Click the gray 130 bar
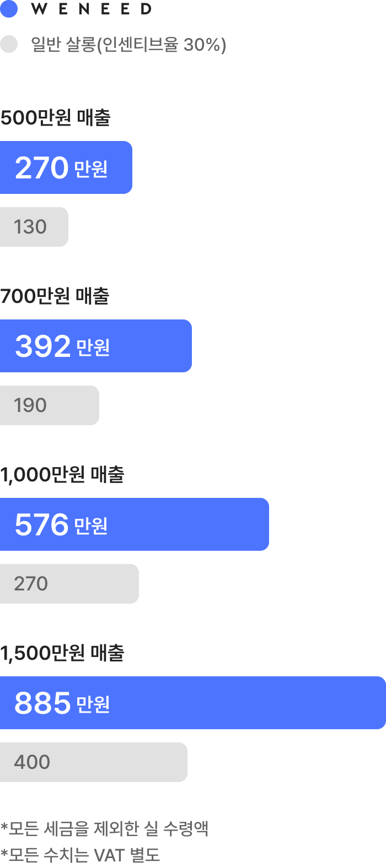Viewport: 386px width, 868px height. point(34,227)
